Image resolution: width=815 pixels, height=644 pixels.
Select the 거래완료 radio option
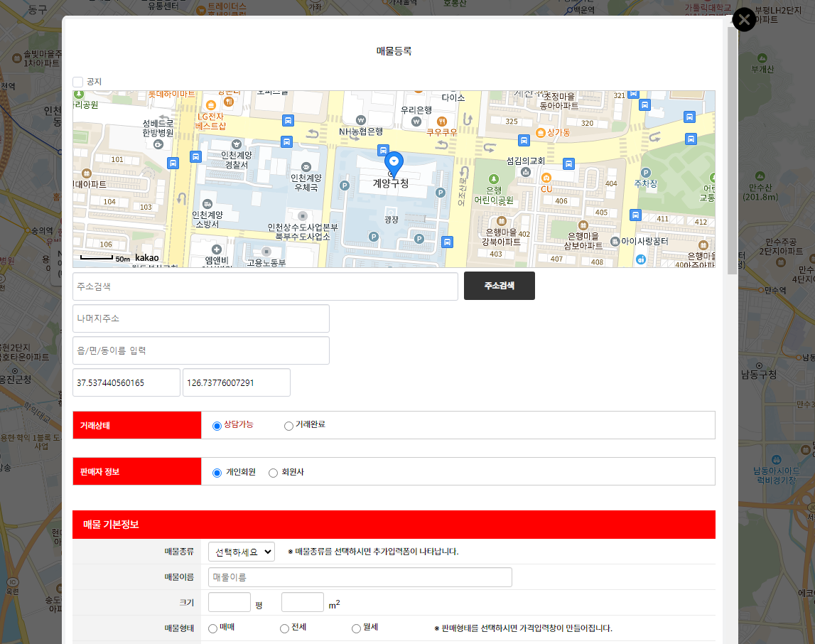point(288,426)
